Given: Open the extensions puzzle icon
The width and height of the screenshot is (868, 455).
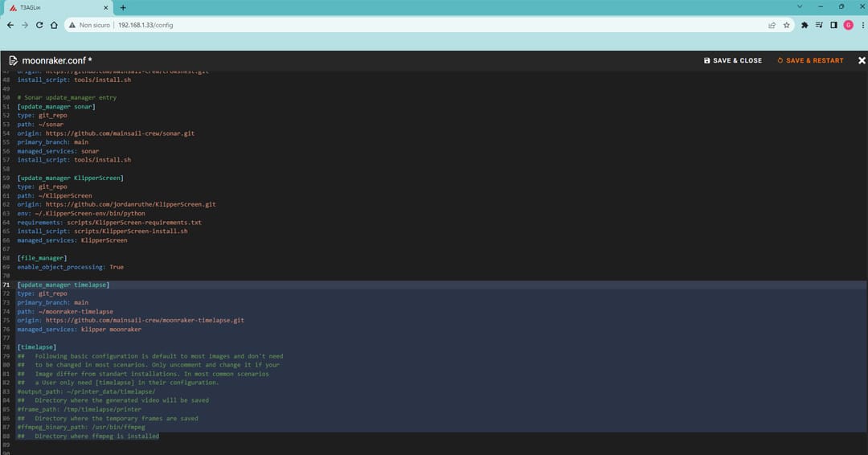Looking at the screenshot, I should (x=805, y=25).
